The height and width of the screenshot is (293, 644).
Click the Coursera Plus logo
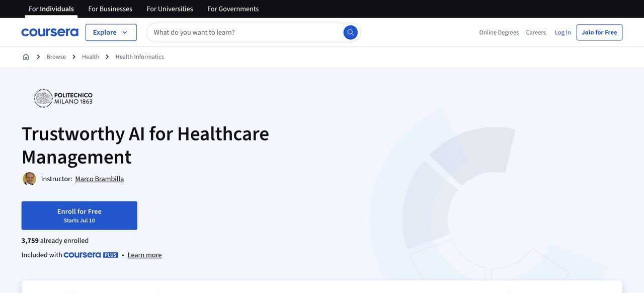[91, 255]
